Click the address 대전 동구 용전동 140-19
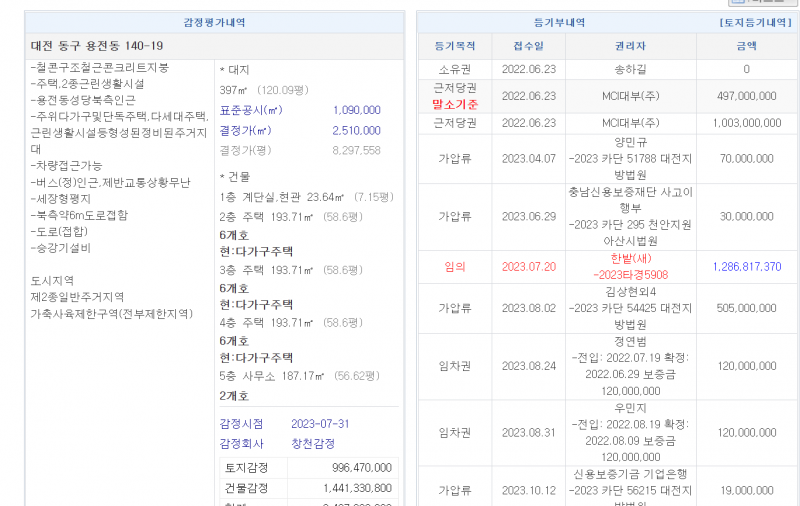The image size is (800, 506). tap(97, 46)
